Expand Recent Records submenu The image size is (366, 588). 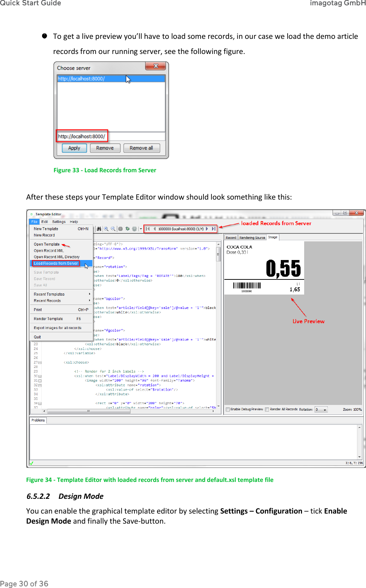click(x=61, y=301)
